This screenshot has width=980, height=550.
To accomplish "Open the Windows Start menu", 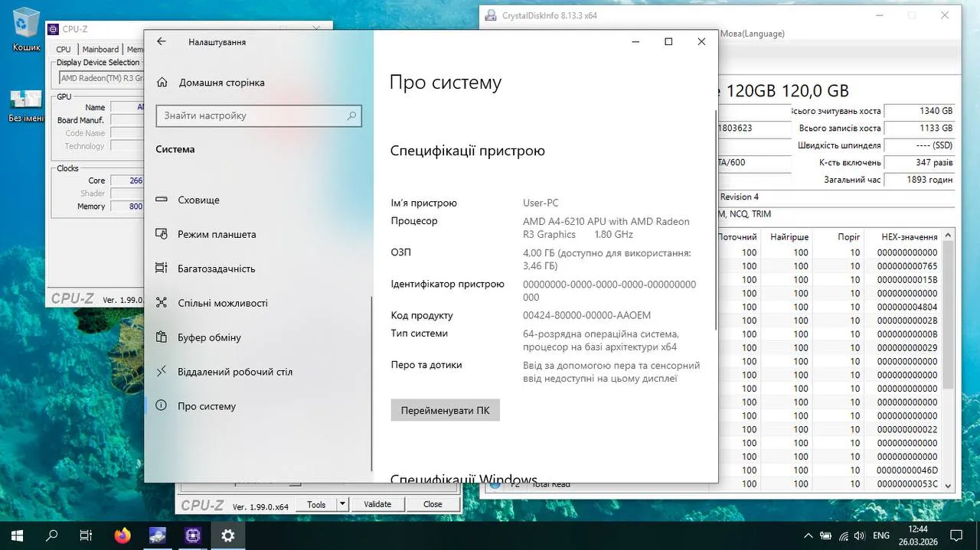I will [x=17, y=535].
